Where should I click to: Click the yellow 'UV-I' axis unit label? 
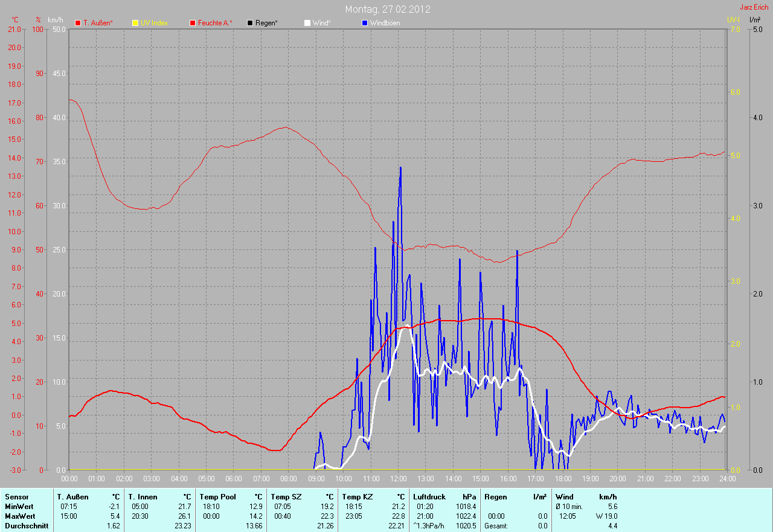coord(734,20)
